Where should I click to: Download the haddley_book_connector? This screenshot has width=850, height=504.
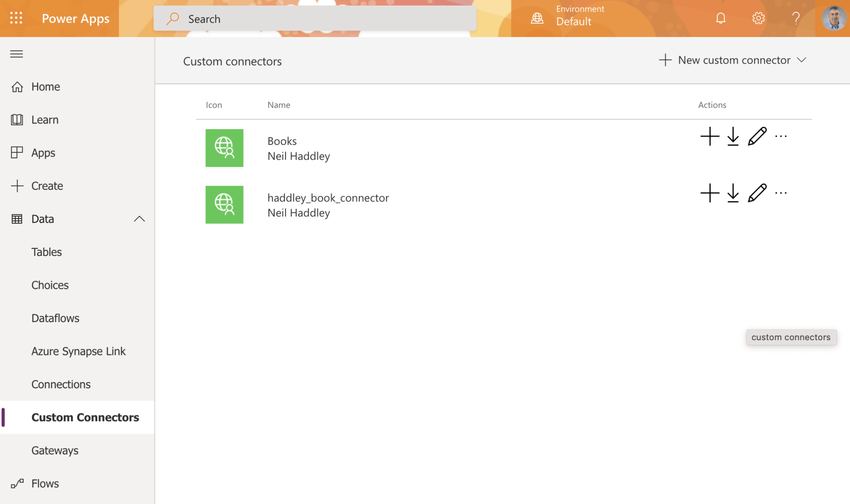[733, 193]
